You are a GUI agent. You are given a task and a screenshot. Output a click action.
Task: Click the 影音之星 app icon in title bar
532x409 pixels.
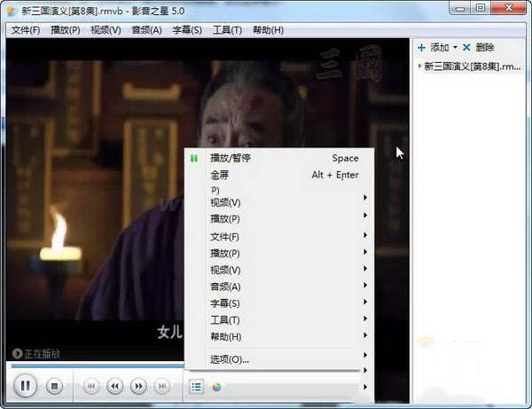(x=12, y=12)
